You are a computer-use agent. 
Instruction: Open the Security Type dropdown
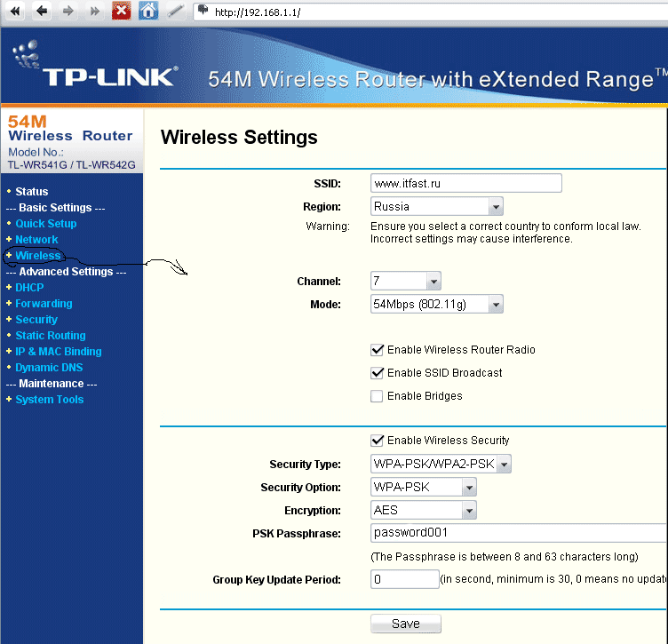pyautogui.click(x=441, y=464)
